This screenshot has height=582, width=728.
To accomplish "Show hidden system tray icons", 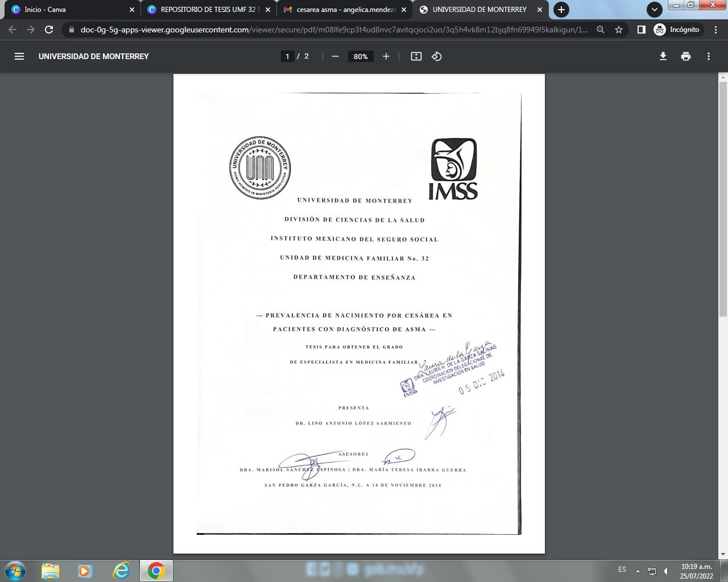I will click(x=638, y=571).
